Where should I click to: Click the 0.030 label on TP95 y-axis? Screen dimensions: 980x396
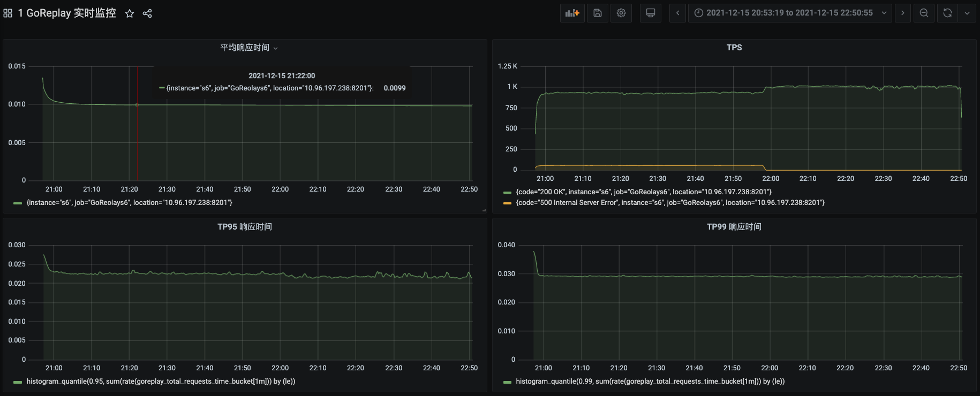coord(17,245)
